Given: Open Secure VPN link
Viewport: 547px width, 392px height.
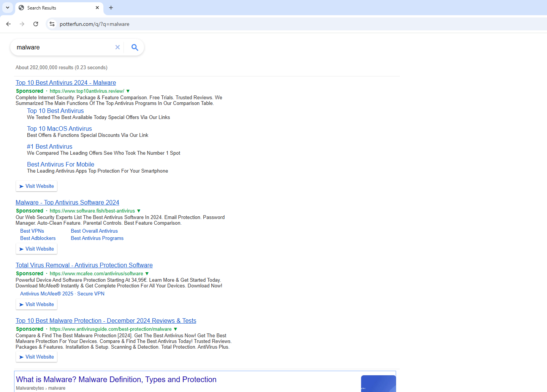Looking at the screenshot, I should (90, 294).
